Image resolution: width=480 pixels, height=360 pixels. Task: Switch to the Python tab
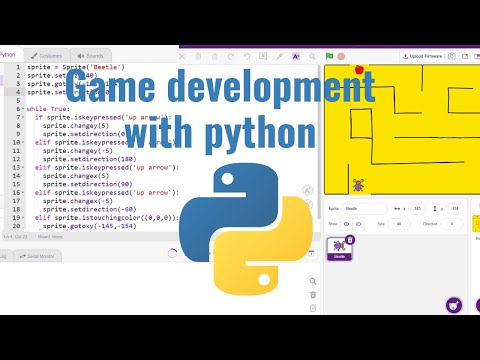pyautogui.click(x=10, y=55)
